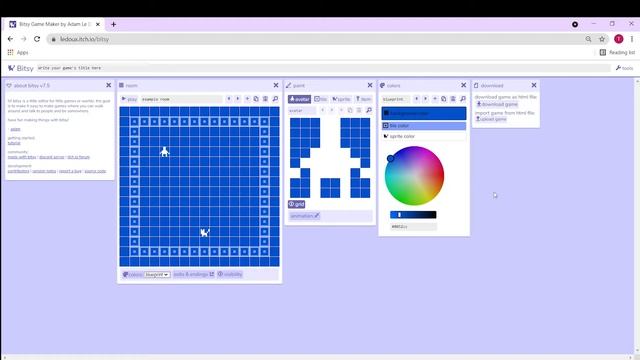
Task: Select the avatar tab in paint panel
Action: (x=299, y=99)
